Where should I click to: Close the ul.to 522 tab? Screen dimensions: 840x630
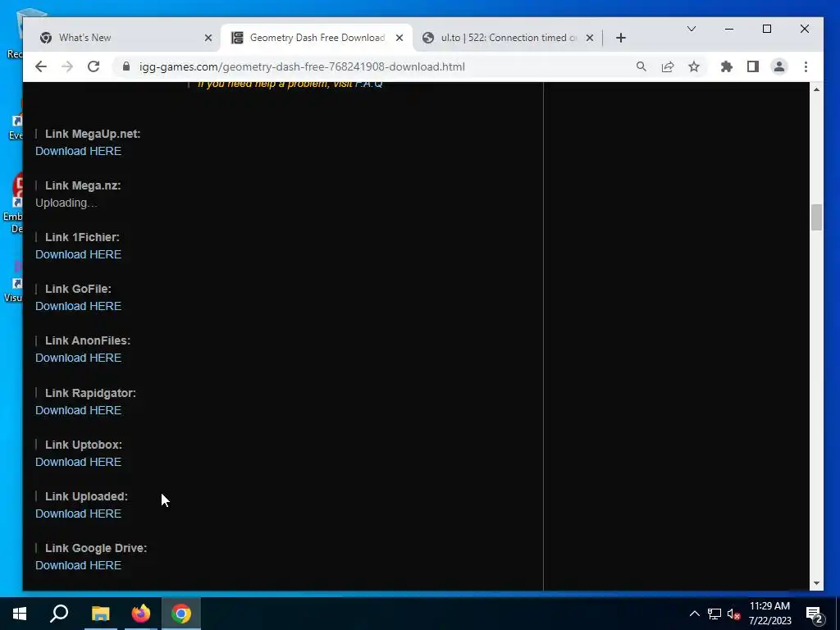[590, 38]
